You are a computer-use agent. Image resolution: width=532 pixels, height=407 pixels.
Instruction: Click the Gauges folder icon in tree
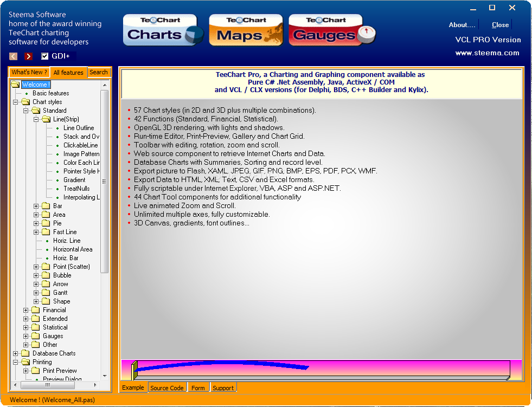click(36, 336)
